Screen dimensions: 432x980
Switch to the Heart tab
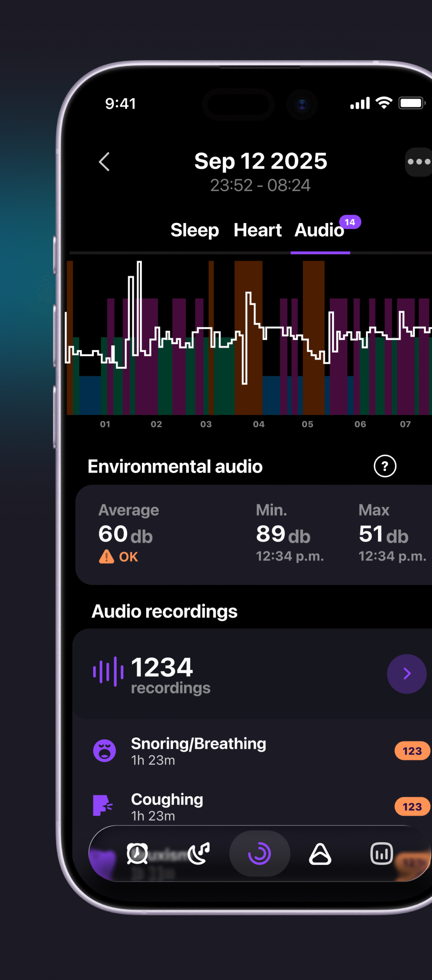[258, 230]
